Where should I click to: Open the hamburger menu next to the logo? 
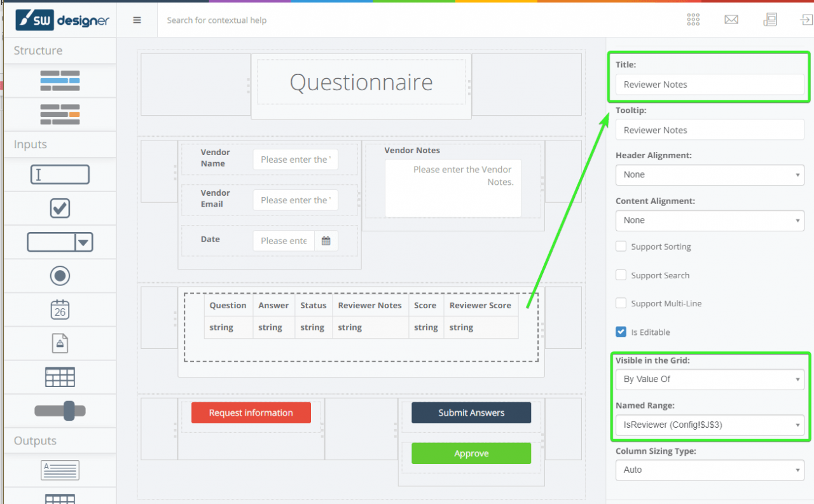(137, 19)
